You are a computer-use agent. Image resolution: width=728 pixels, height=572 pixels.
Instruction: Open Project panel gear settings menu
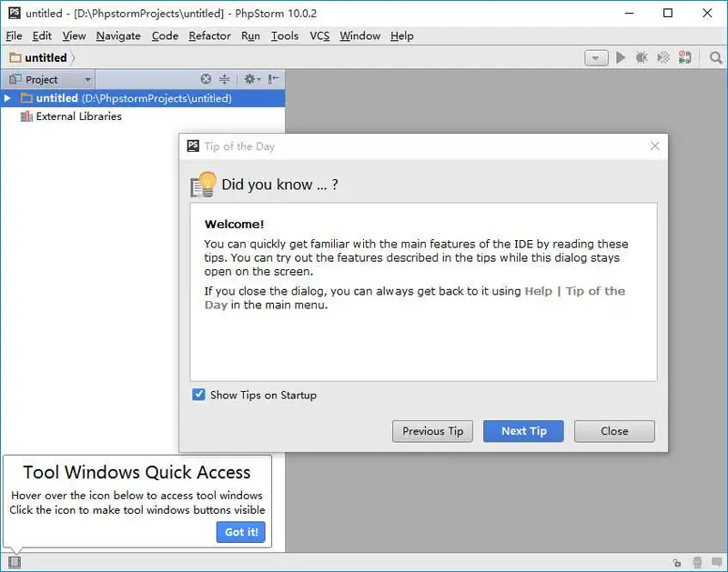coord(251,80)
